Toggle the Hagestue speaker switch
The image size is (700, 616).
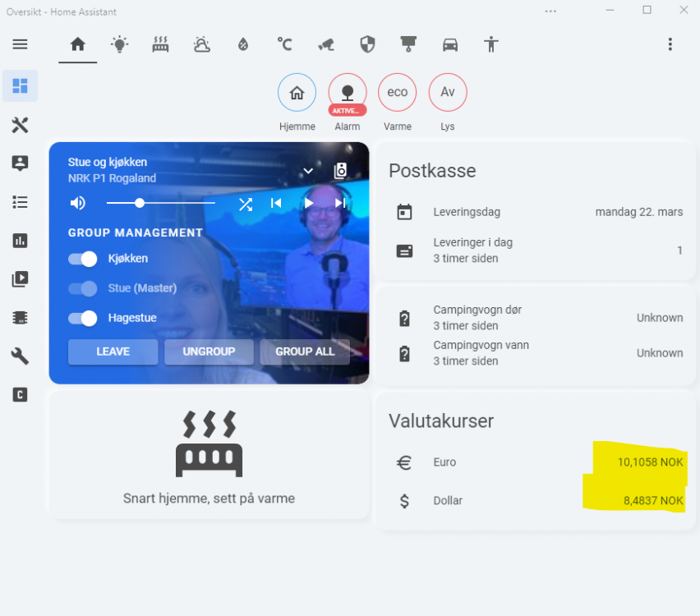(82, 318)
